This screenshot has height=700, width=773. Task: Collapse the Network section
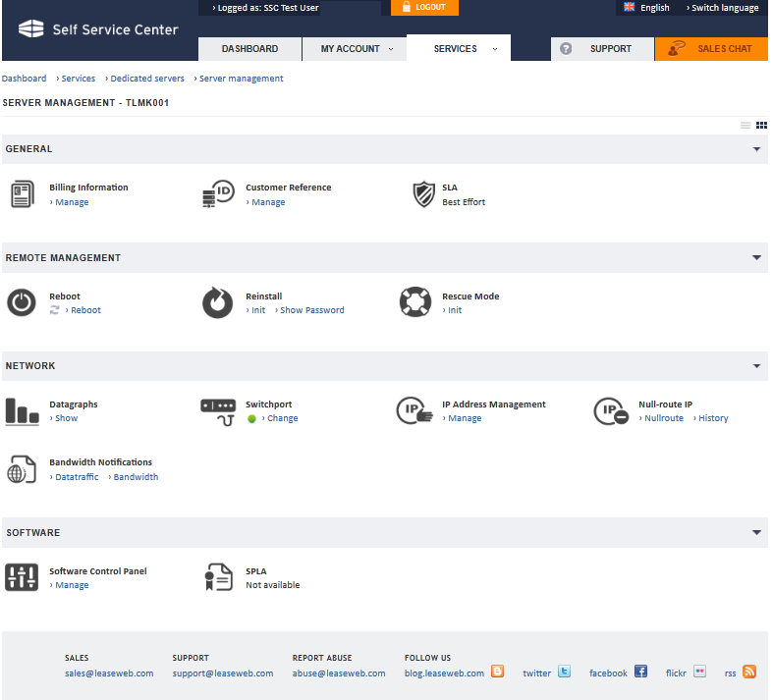pyautogui.click(x=756, y=366)
